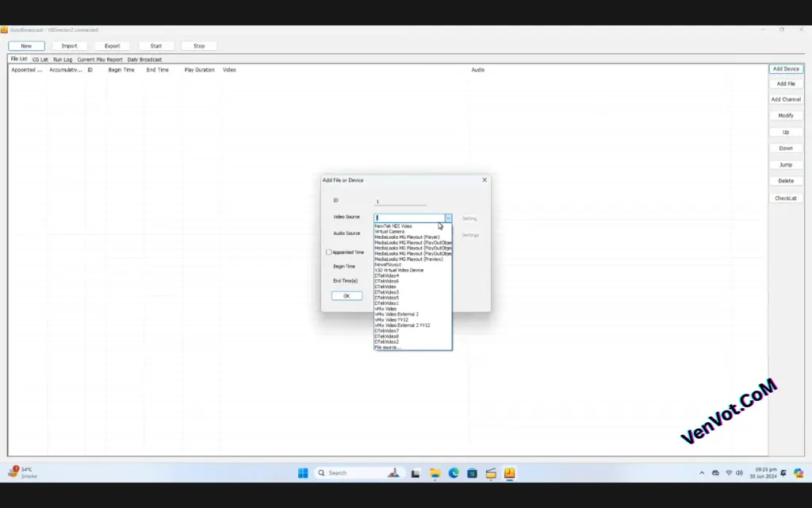Click the Import button
812x508 pixels.
pyautogui.click(x=70, y=45)
